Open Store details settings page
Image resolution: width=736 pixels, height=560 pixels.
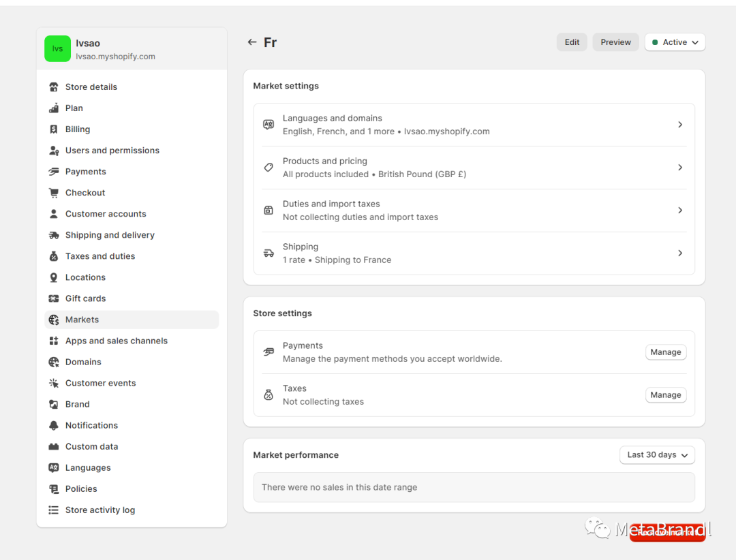click(132, 87)
